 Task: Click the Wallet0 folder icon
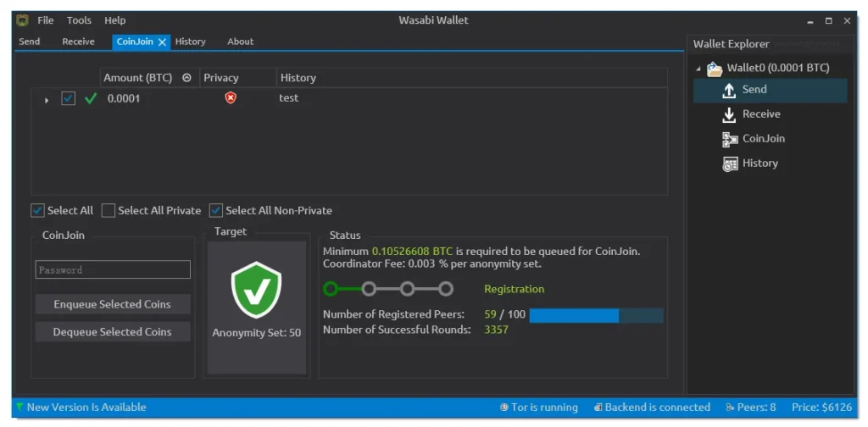click(715, 68)
